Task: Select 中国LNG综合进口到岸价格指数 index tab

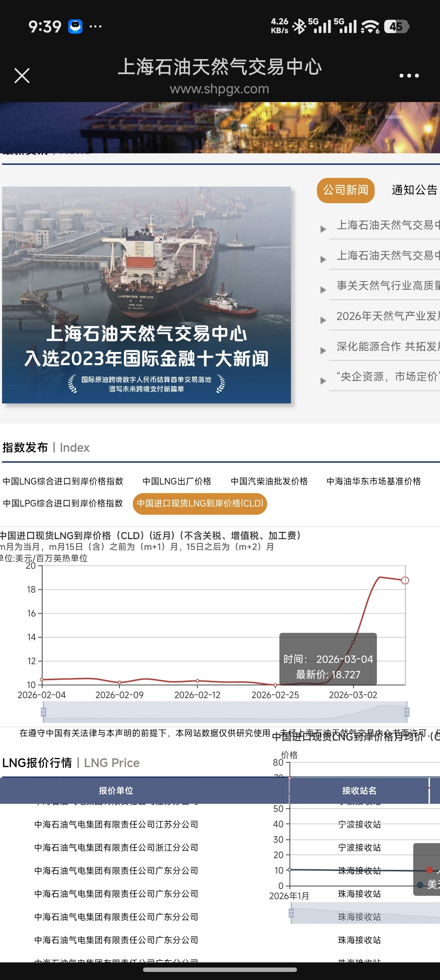Action: coord(63,481)
